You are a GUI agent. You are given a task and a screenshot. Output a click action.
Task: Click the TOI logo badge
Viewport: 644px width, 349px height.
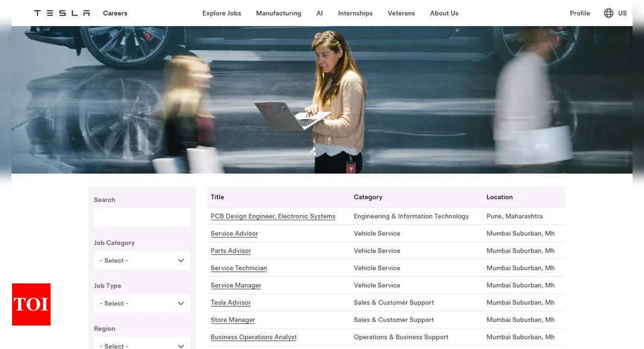coord(31,304)
